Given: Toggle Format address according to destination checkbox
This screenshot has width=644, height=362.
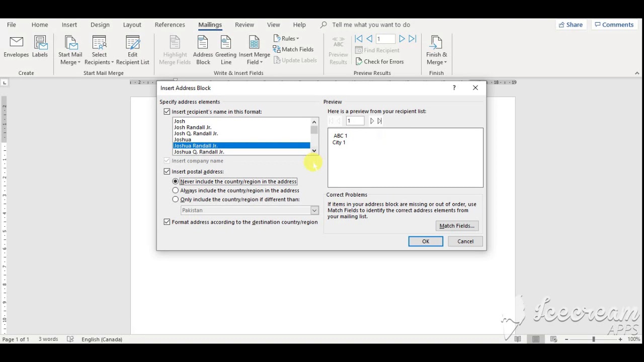Looking at the screenshot, I should [167, 222].
